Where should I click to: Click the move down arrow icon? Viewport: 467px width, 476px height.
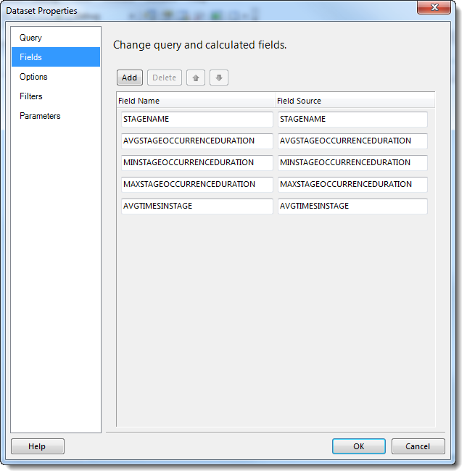(218, 78)
